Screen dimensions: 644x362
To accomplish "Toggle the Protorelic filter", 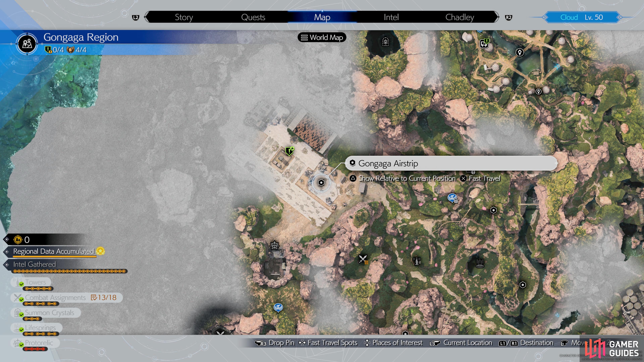I will (35, 343).
